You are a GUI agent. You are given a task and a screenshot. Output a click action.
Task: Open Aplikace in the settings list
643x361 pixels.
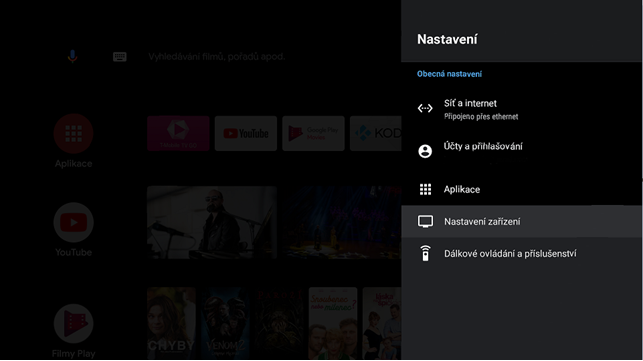click(x=521, y=189)
